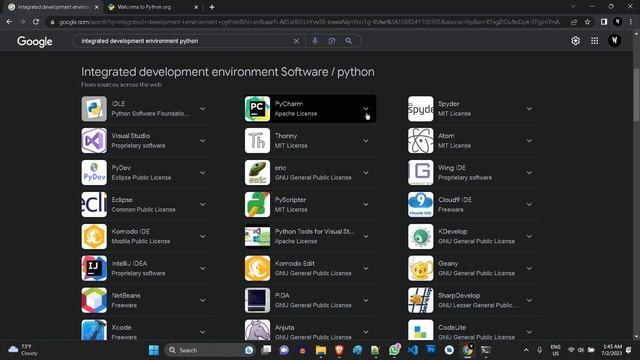Click the CodeLite logo icon

point(420,330)
